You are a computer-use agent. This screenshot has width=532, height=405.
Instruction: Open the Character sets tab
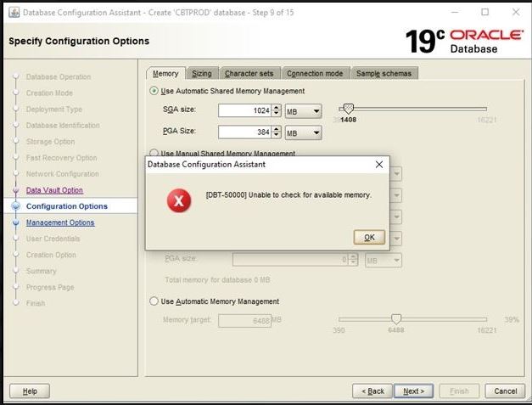[x=248, y=74]
